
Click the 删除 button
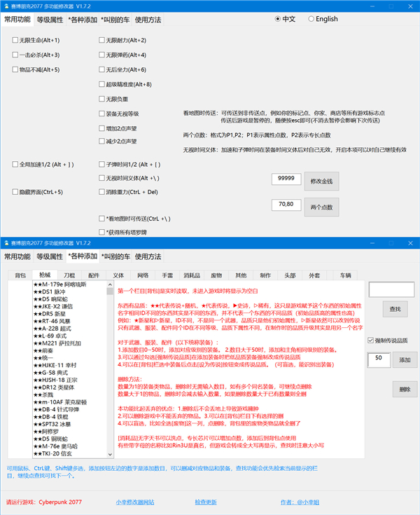(x=405, y=390)
